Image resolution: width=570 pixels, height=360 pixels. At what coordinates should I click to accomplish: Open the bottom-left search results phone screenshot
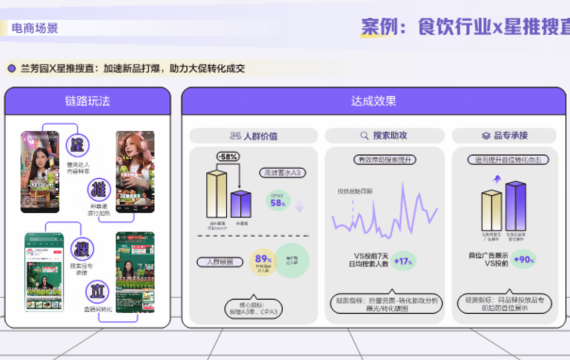(x=44, y=272)
